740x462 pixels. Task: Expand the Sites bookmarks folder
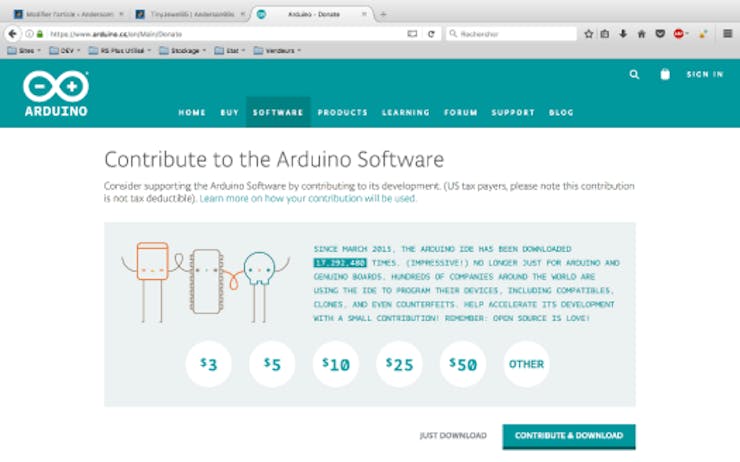pos(24,50)
